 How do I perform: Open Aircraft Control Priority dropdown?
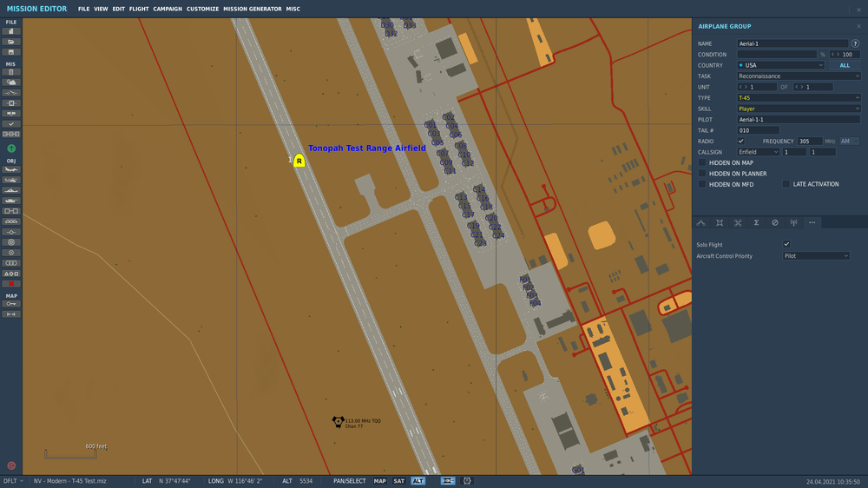[x=816, y=256]
